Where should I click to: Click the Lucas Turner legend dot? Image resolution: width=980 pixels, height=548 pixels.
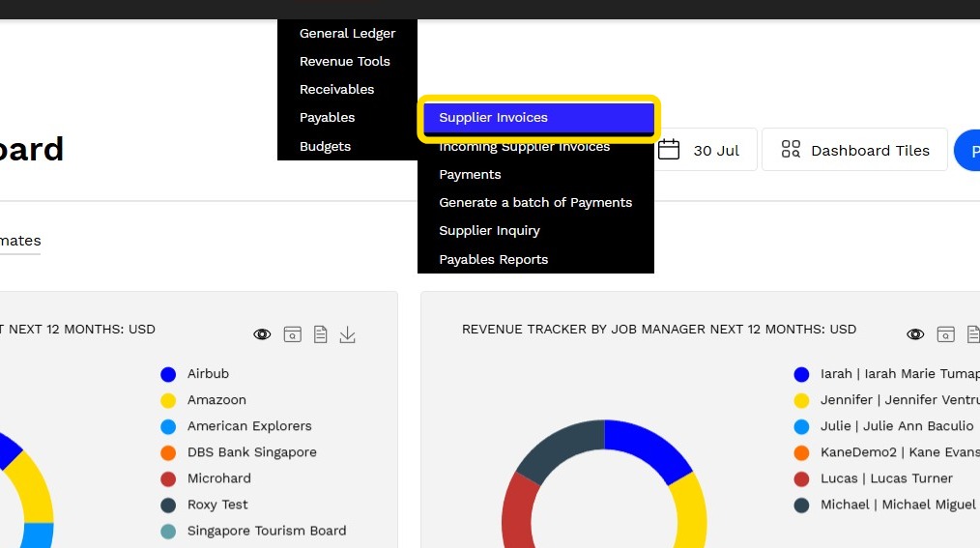tap(801, 479)
